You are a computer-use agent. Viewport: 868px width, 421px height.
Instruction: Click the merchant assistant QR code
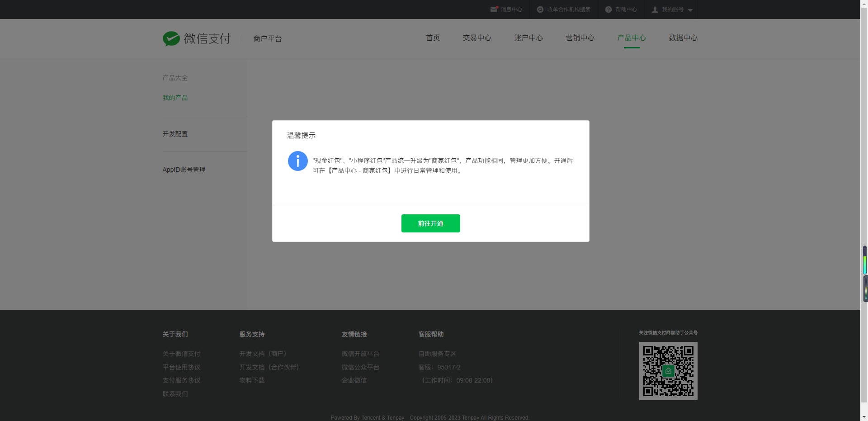click(x=668, y=371)
